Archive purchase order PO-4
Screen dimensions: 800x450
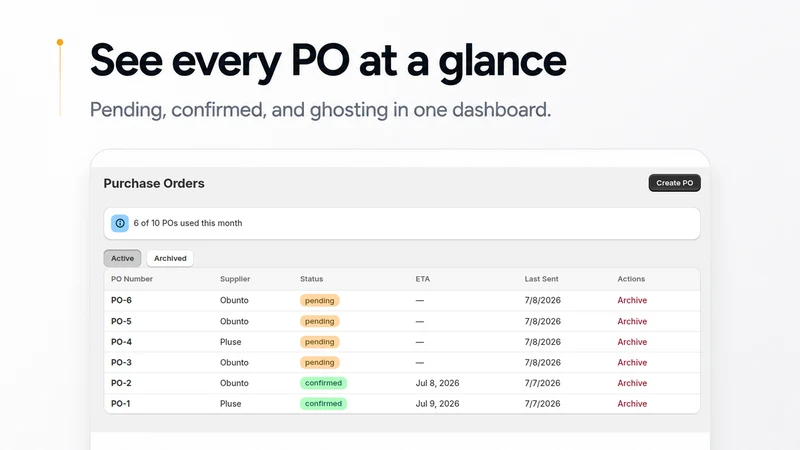(x=632, y=342)
